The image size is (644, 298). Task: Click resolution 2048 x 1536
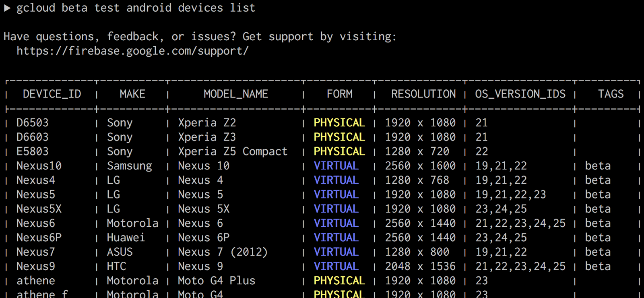pos(420,267)
